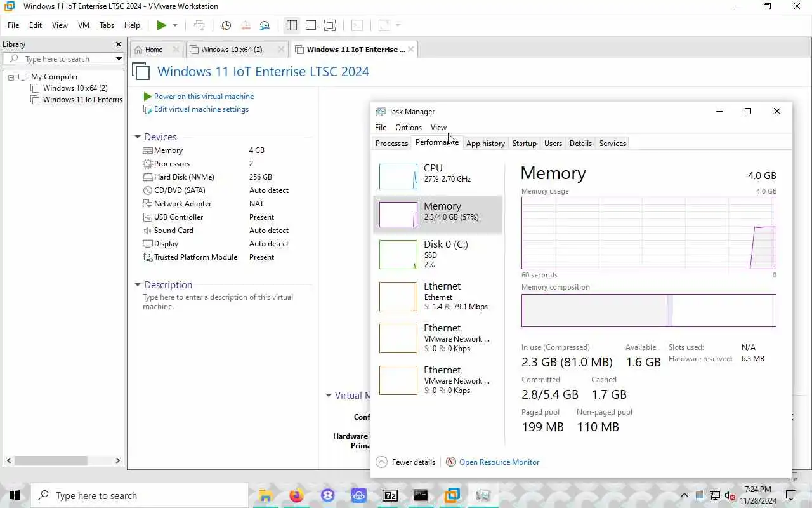Switch to Windows 10 x64 (2) tab
The width and height of the screenshot is (812, 508).
(x=232, y=50)
